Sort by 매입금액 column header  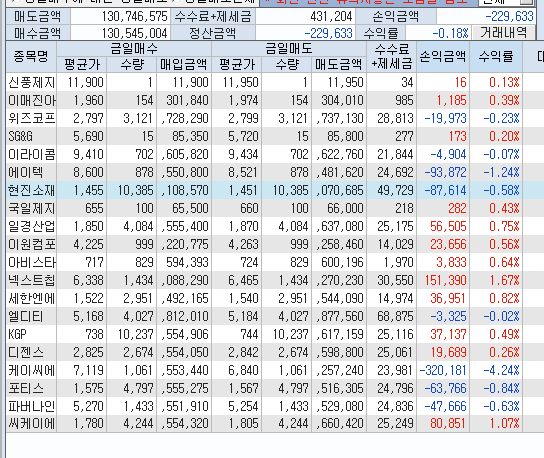tap(184, 64)
